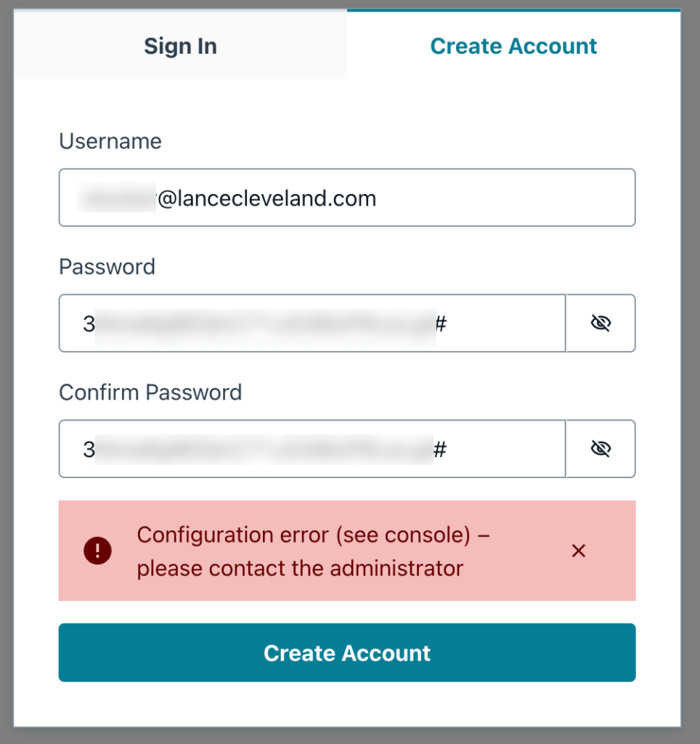
Task: Click inside the Username field
Action: [347, 197]
